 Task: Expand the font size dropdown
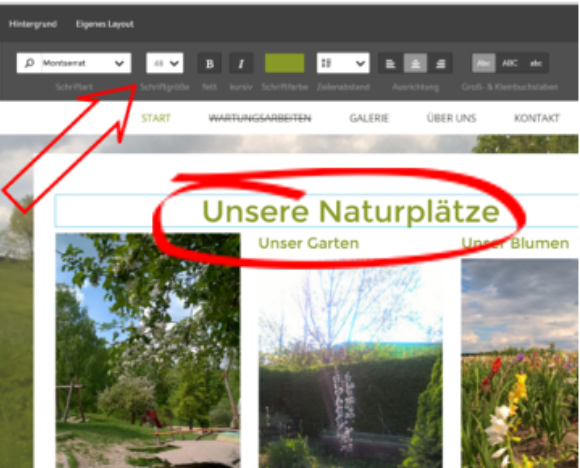click(x=165, y=63)
